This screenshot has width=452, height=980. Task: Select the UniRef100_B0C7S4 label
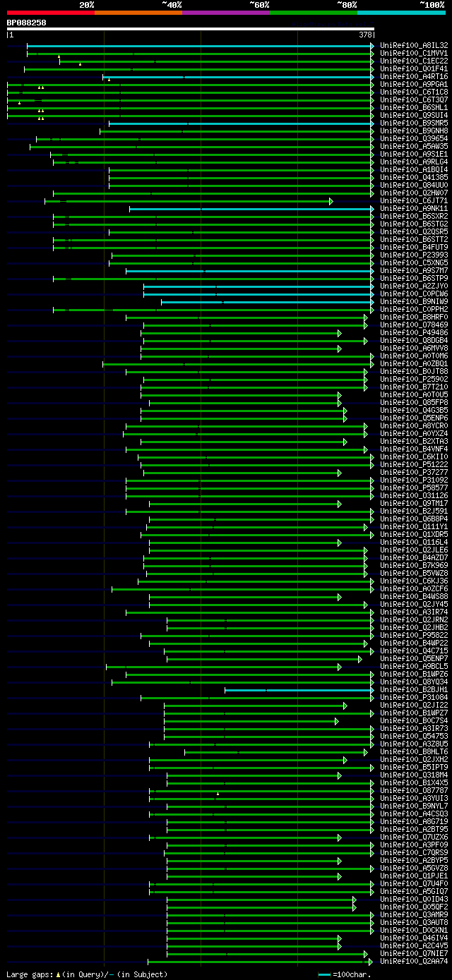[x=414, y=720]
